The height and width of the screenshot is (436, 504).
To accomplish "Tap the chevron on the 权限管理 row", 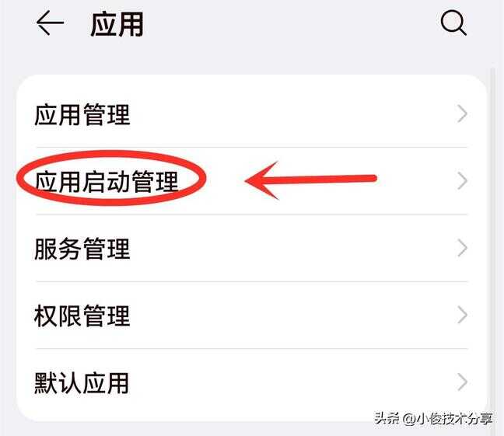I will coord(462,316).
